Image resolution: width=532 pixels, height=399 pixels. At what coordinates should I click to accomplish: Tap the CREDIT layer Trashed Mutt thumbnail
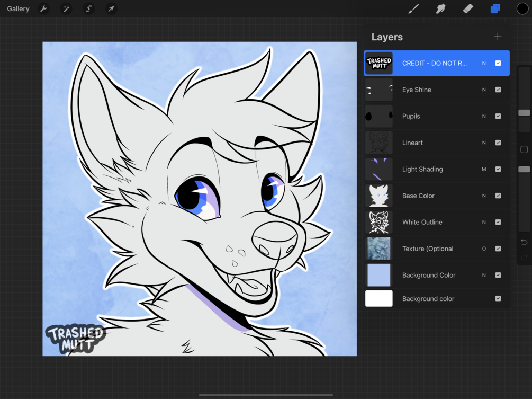coord(378,63)
